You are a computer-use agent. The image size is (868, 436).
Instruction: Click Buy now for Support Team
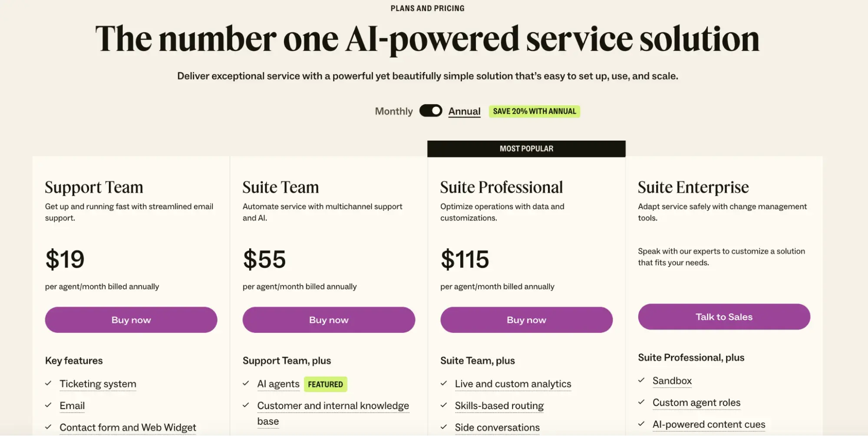[x=131, y=320]
